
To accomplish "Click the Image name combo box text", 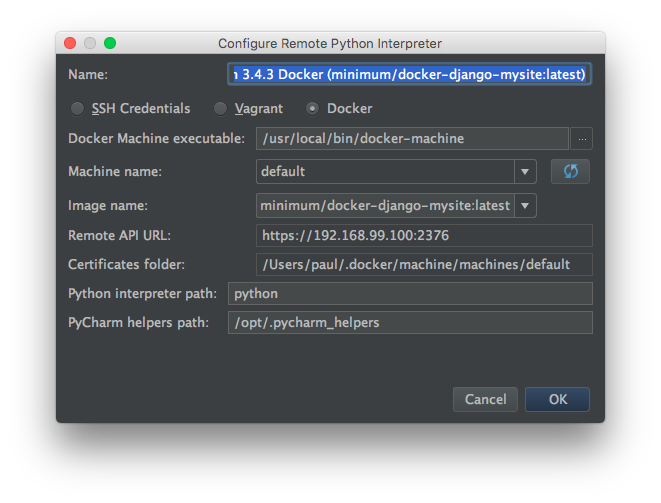I will tap(385, 206).
